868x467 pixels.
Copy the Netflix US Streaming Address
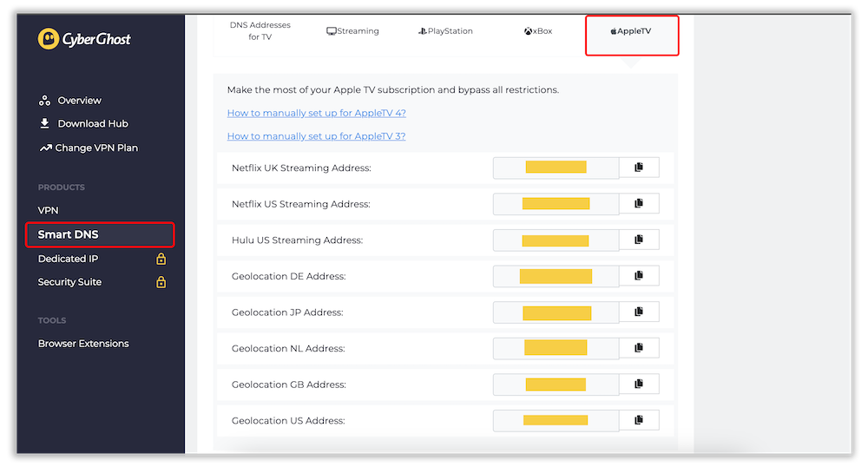639,204
